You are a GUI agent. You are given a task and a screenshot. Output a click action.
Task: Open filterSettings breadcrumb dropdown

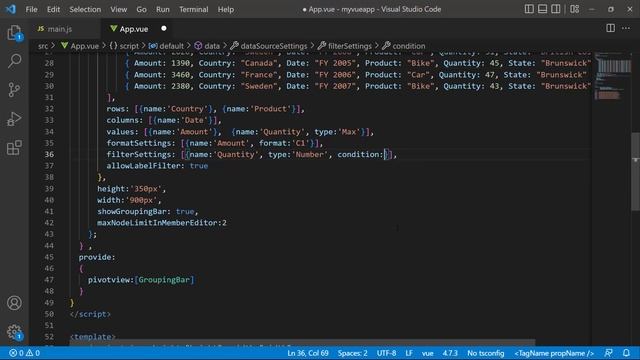click(345, 46)
